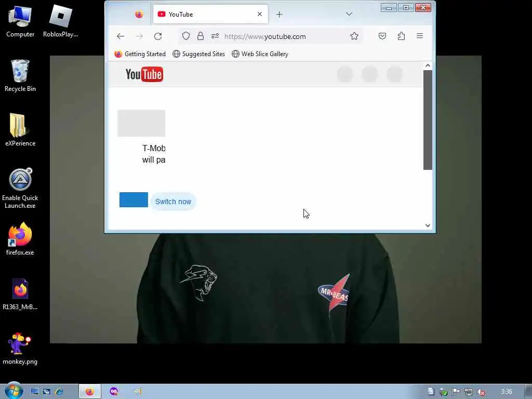Go back to the previous page

click(x=121, y=36)
